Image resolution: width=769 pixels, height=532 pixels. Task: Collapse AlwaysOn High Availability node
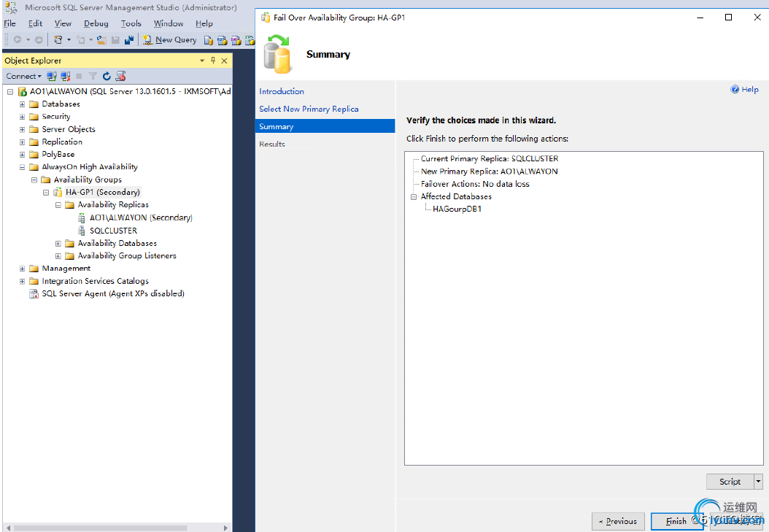22,167
